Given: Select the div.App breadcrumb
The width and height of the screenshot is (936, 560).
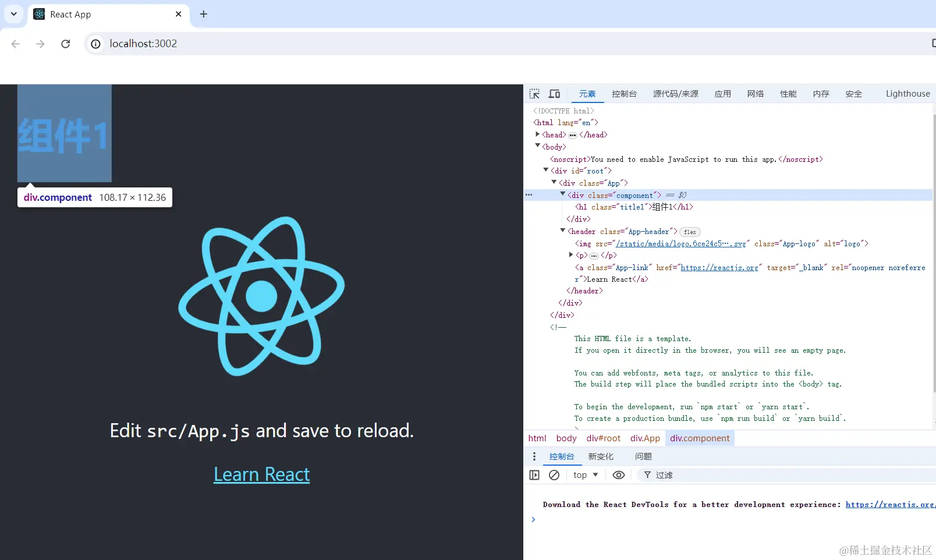Looking at the screenshot, I should [x=645, y=438].
